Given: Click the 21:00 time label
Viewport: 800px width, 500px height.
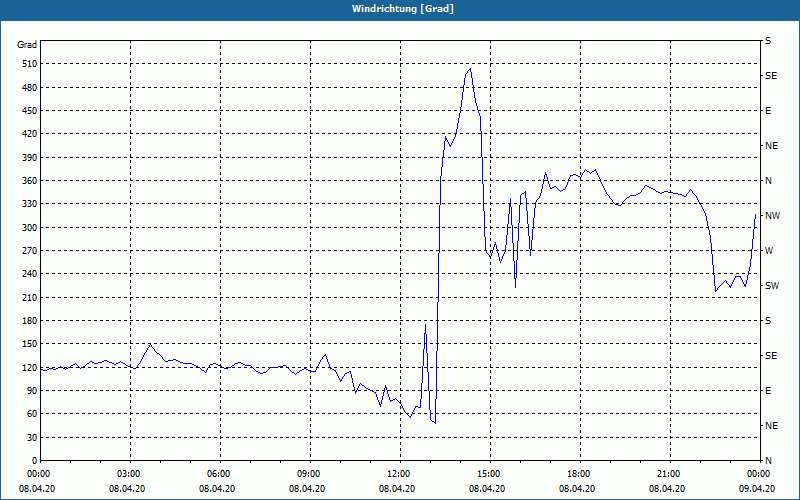Looking at the screenshot, I should pyautogui.click(x=668, y=474).
